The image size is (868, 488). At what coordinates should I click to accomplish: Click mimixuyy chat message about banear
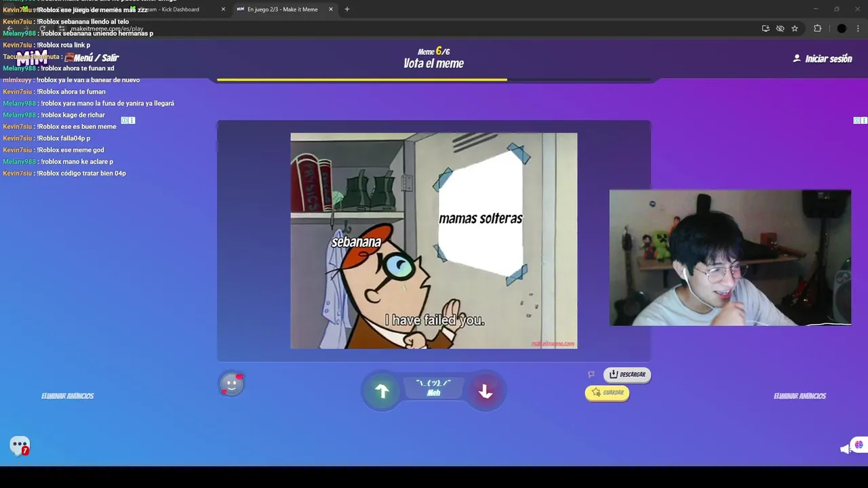[71, 80]
